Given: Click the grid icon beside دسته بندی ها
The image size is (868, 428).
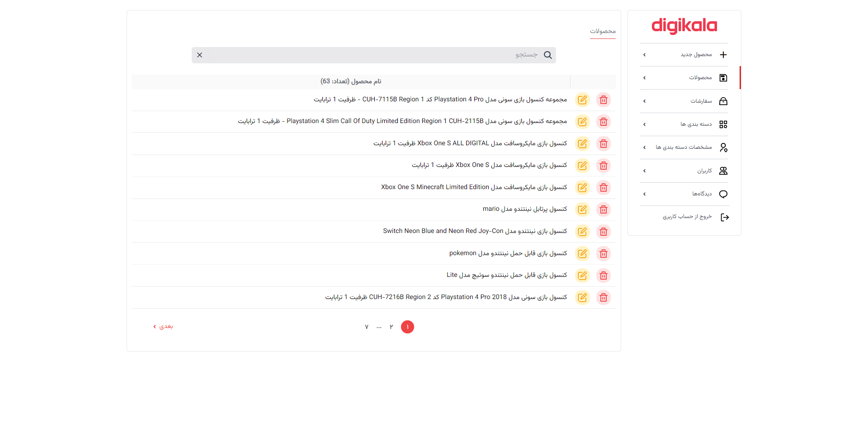Looking at the screenshot, I should click(x=723, y=124).
